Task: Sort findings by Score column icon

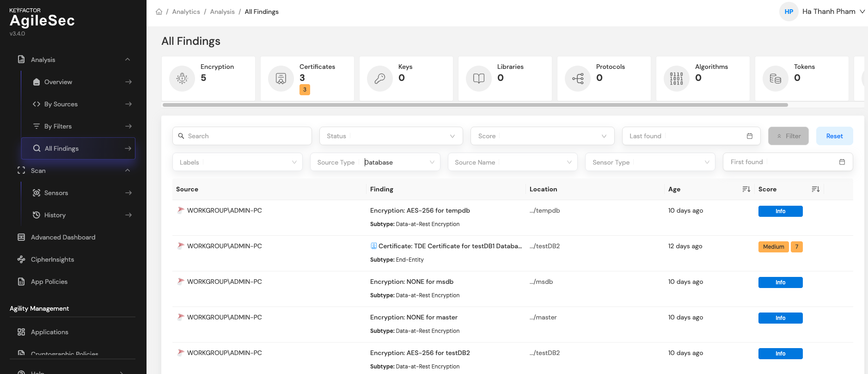Action: tap(815, 189)
